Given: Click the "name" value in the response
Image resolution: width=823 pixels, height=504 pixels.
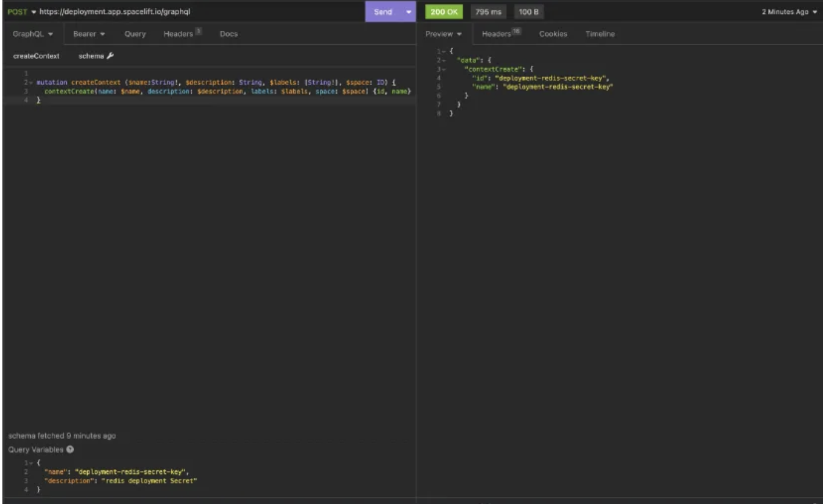Looking at the screenshot, I should 558,87.
